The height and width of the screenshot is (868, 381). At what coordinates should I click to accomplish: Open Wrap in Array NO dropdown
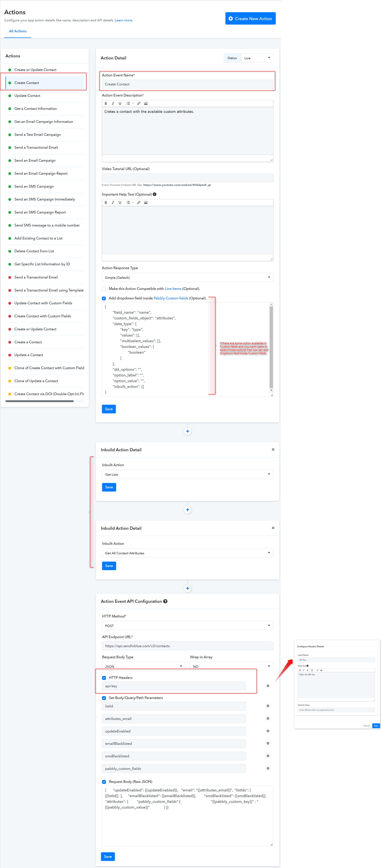click(x=231, y=666)
